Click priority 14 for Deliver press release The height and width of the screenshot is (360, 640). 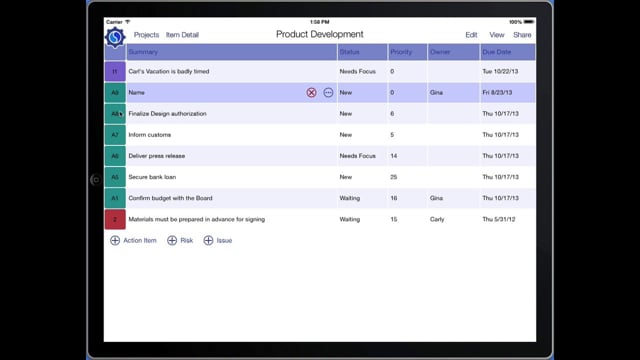coord(393,156)
